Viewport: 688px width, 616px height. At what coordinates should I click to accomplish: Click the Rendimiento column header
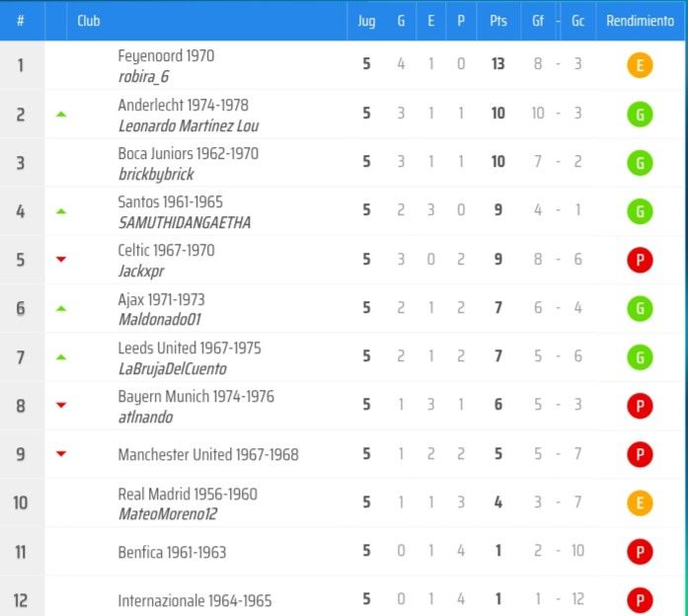tap(640, 21)
